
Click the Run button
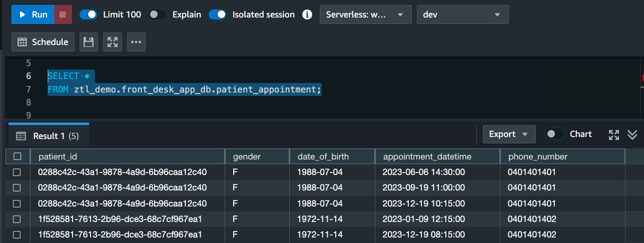[x=33, y=14]
